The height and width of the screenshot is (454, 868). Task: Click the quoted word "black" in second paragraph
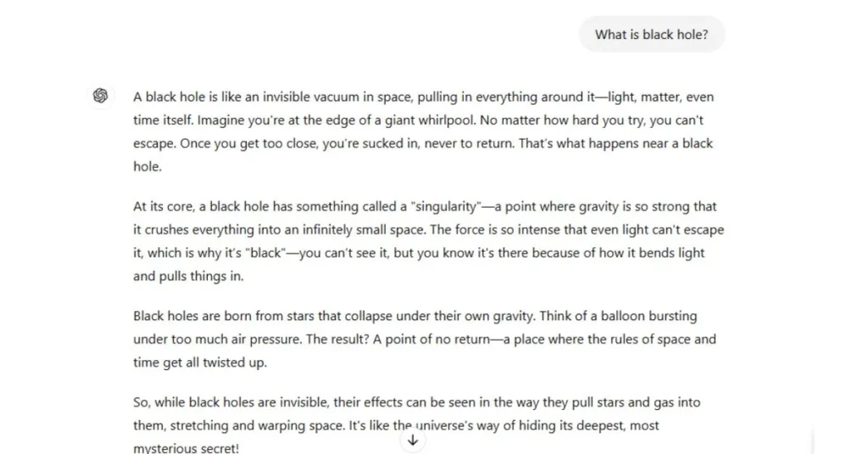tap(265, 252)
